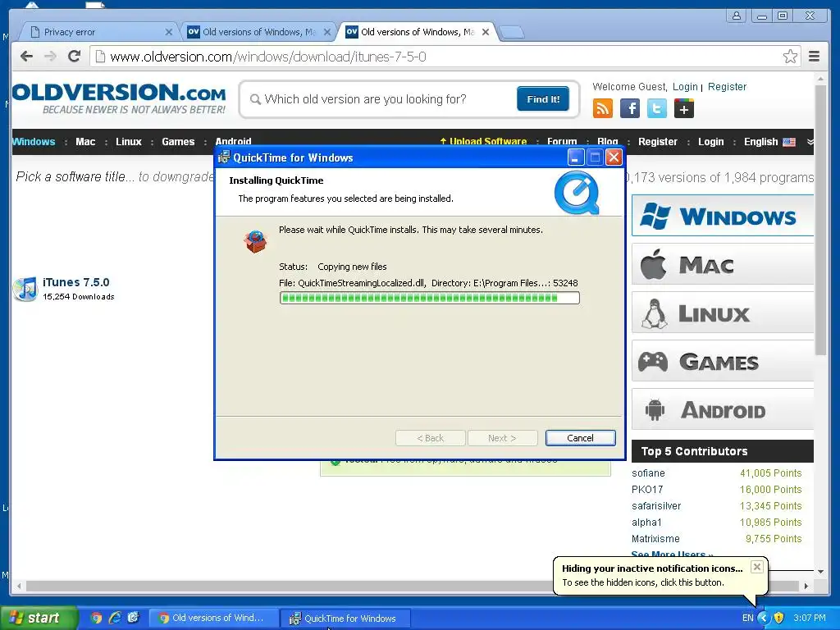Open the Chrome hamburger menu
Screen dimensions: 840x630
[814, 57]
